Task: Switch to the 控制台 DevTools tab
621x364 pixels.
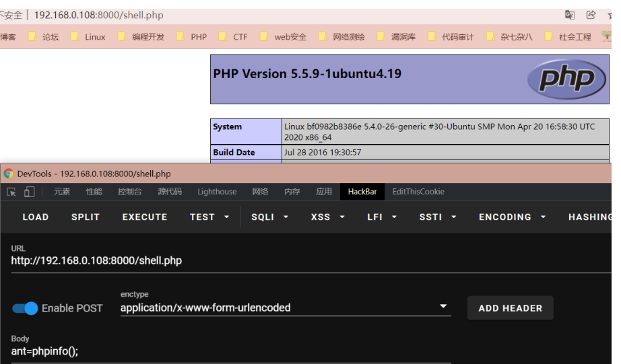Action: pyautogui.click(x=129, y=192)
